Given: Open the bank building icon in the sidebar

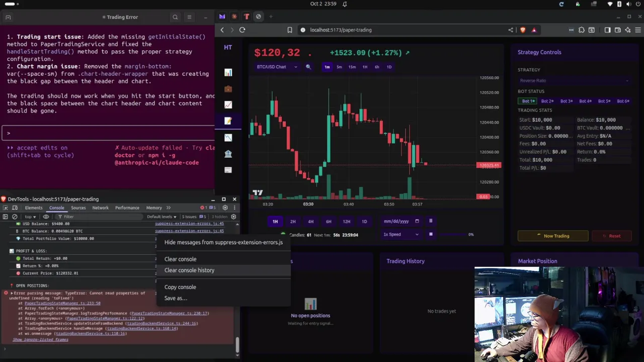Looking at the screenshot, I should [x=228, y=153].
